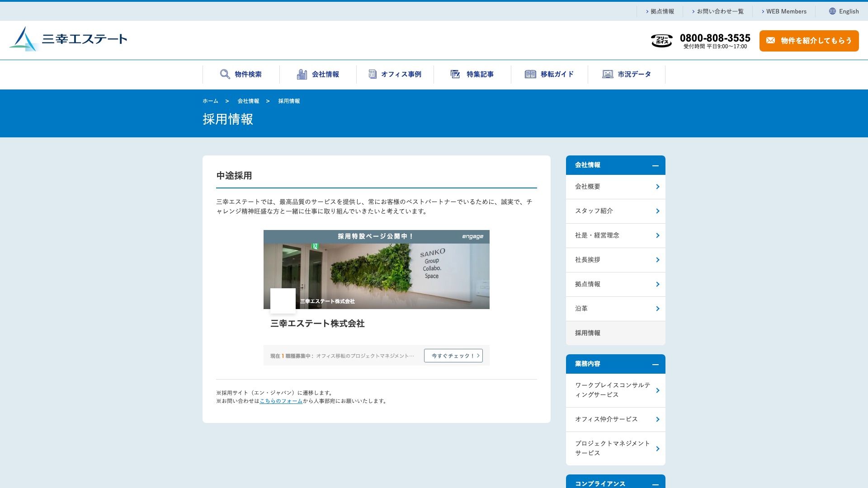This screenshot has height=488, width=868.
Task: Open プロジェクトマネジメントサービス in the sidebar
Action: pyautogui.click(x=615, y=448)
